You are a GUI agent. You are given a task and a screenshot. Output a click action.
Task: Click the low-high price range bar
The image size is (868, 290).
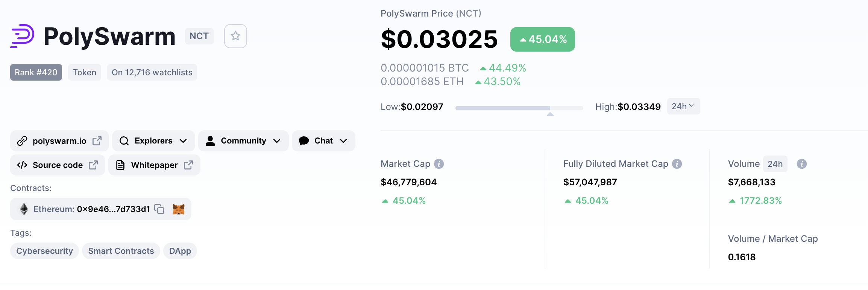[519, 108]
